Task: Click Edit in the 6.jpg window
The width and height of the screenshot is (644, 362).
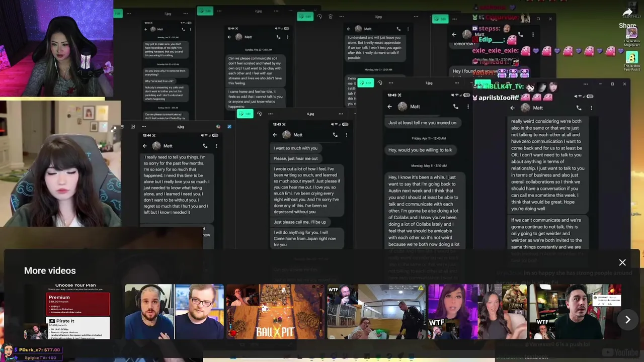Action: (245, 114)
